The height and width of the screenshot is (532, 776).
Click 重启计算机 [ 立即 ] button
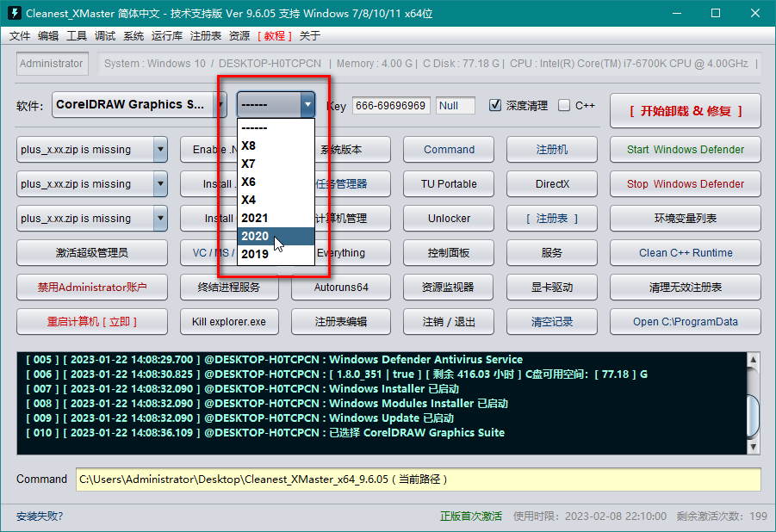pos(92,322)
